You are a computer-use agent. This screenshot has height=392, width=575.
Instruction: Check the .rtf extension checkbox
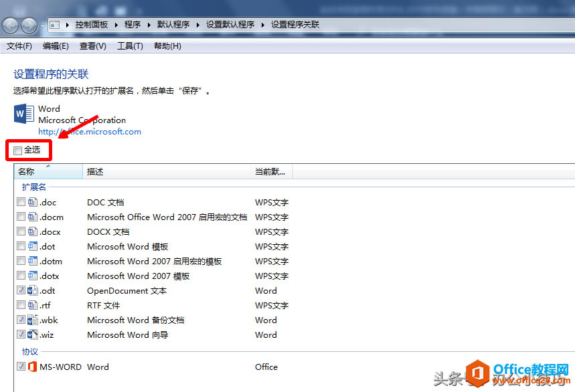21,305
